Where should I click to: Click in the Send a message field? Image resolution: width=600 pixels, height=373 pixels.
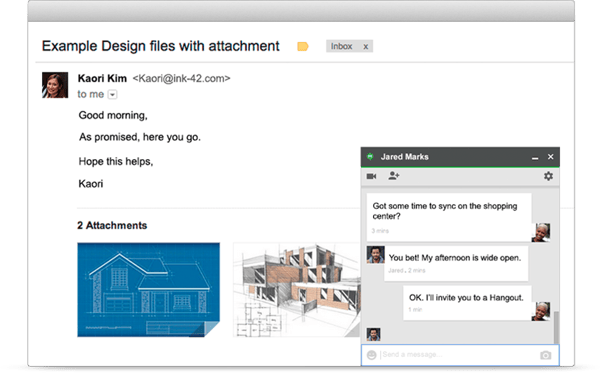click(459, 355)
